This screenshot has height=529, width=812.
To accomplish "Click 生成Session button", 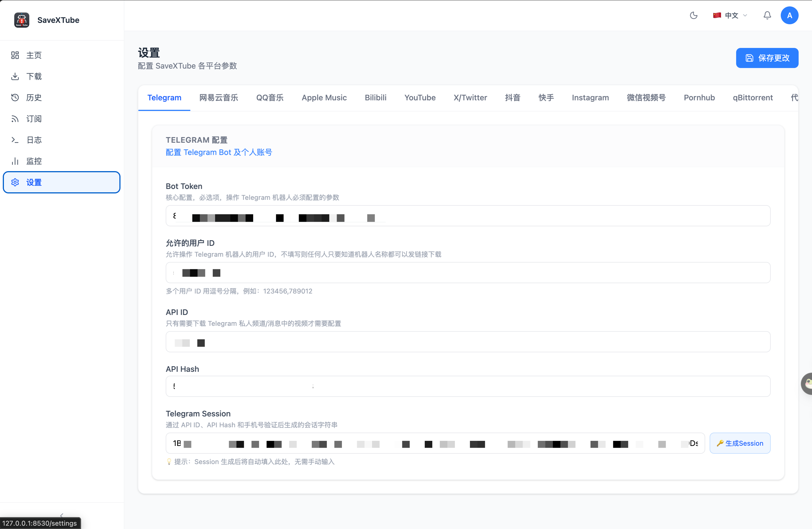I will [x=740, y=443].
